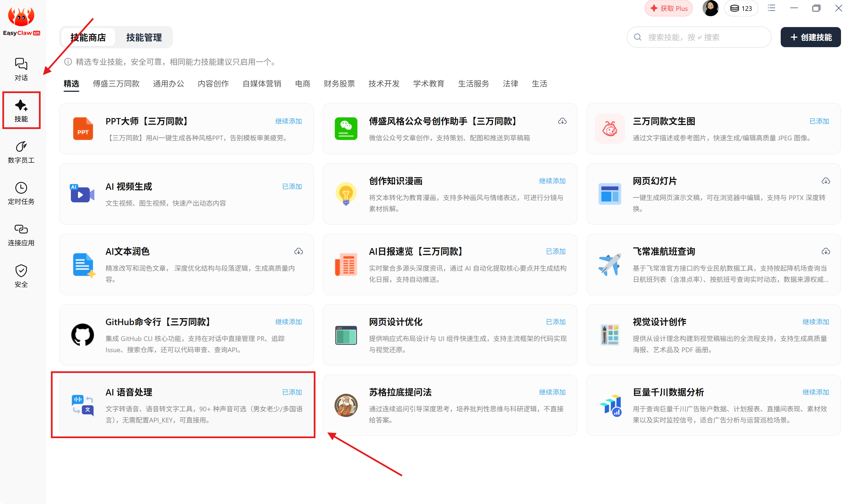This screenshot has height=504, width=853.
Task: Click the info icon beside 精选专业技能 notice
Action: 68,62
